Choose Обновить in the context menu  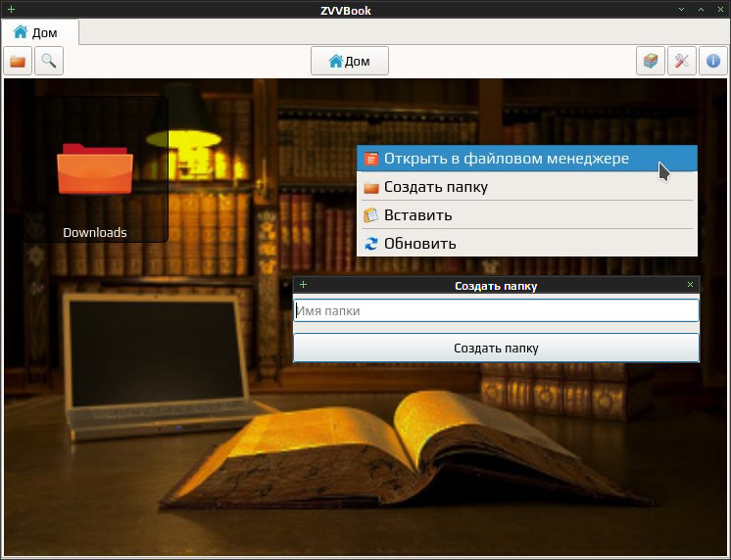pos(527,243)
